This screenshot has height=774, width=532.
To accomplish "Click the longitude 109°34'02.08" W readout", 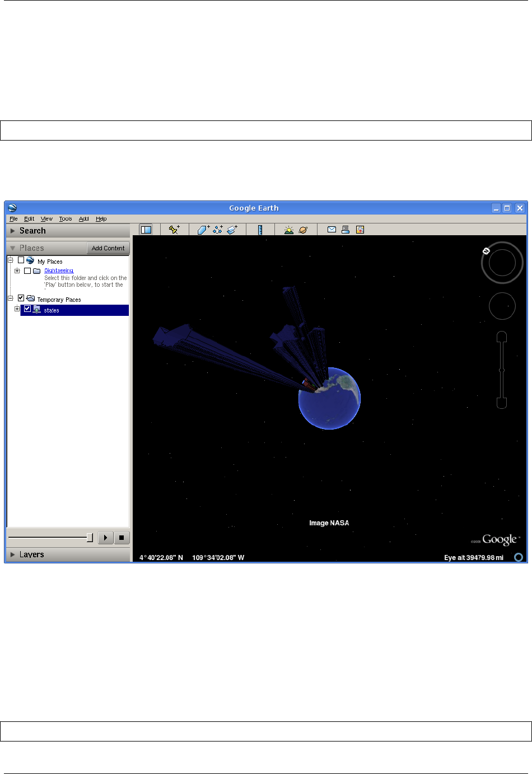I will coord(218,558).
